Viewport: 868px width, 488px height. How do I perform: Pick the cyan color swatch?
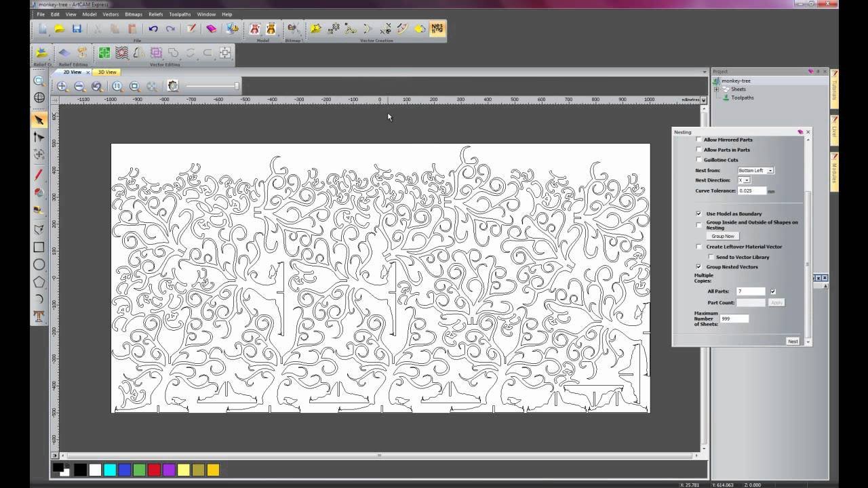pos(110,470)
